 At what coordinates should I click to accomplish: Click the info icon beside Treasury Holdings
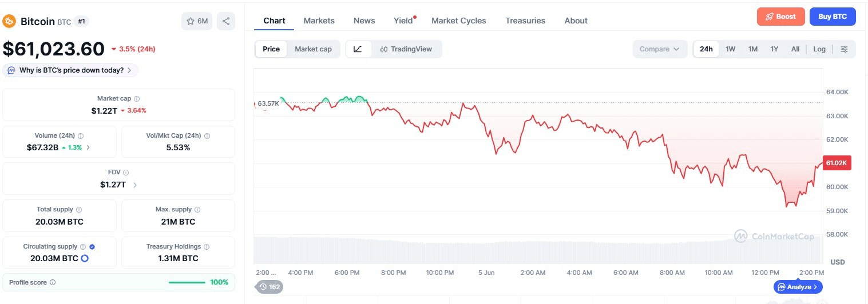pyautogui.click(x=207, y=247)
